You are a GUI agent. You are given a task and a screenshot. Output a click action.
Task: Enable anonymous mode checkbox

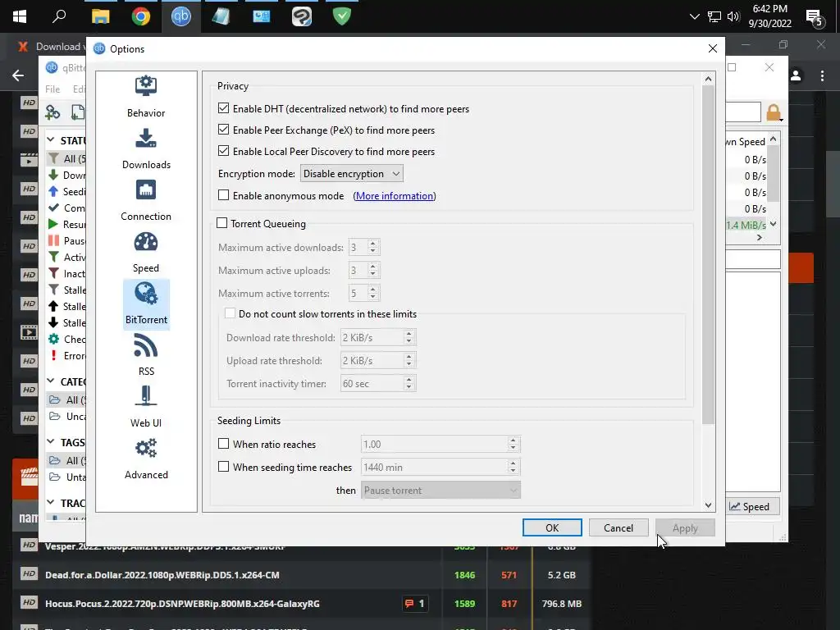pyautogui.click(x=223, y=195)
